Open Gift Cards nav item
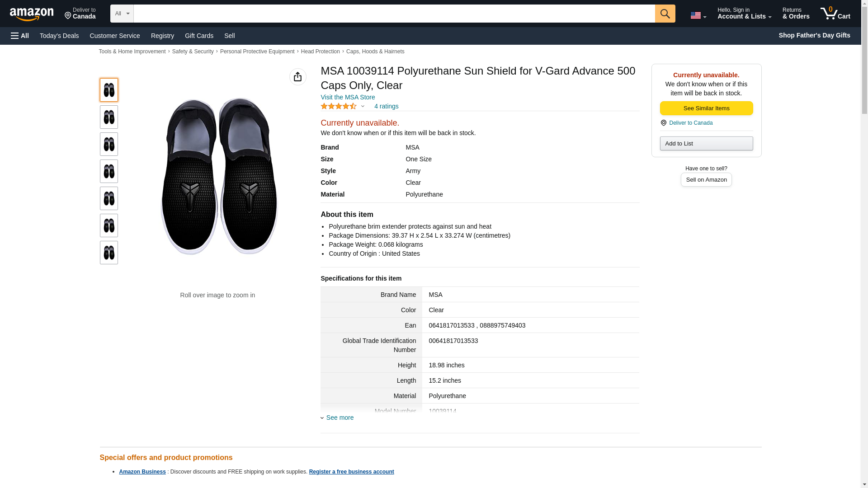The width and height of the screenshot is (868, 488). (x=199, y=36)
